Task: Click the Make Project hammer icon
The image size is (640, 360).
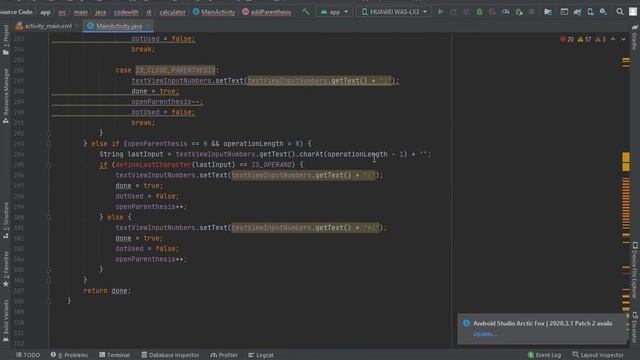Action: 306,12
